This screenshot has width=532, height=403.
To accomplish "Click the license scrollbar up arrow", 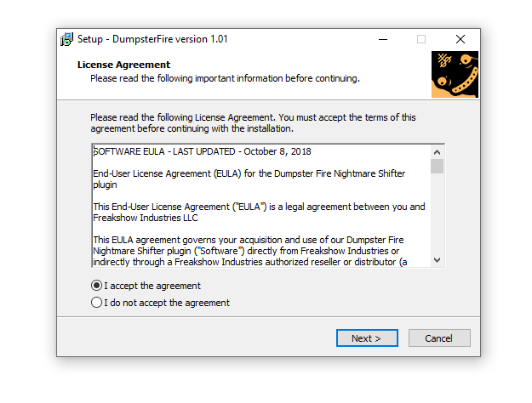I will click(437, 151).
